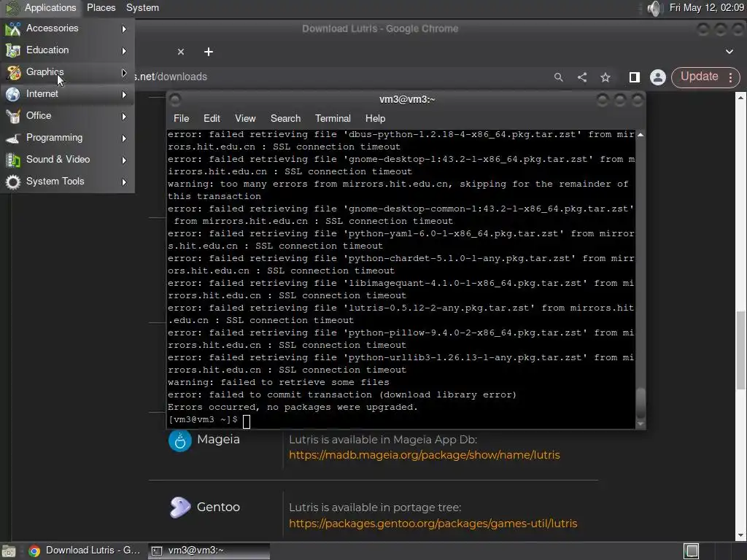
Task: Click the share page icon in Chrome
Action: 582,77
